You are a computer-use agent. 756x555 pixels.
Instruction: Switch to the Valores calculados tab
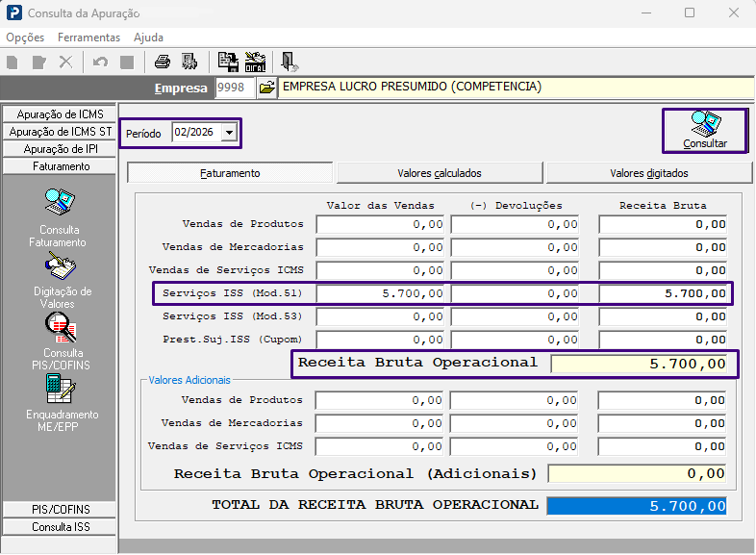coord(440,173)
